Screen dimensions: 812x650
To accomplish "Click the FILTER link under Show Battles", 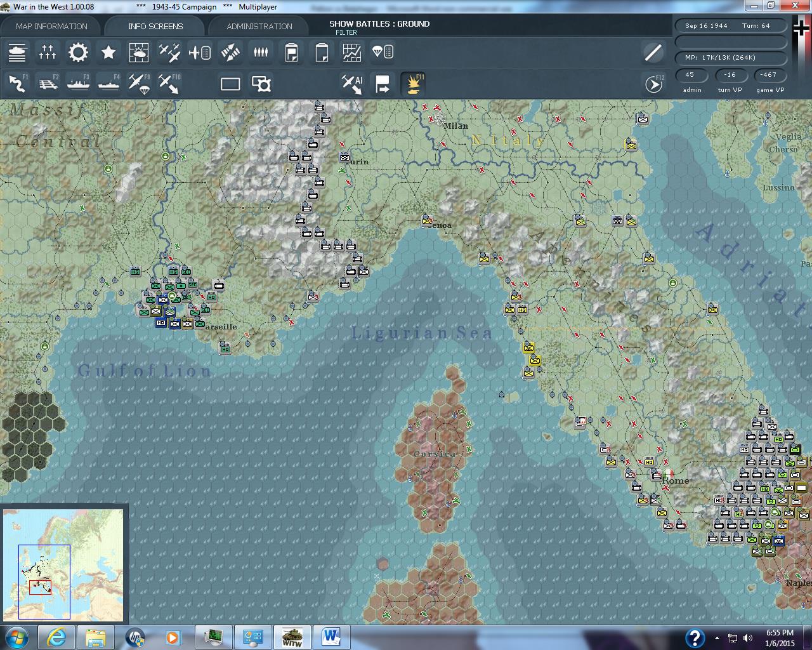I will pos(346,32).
